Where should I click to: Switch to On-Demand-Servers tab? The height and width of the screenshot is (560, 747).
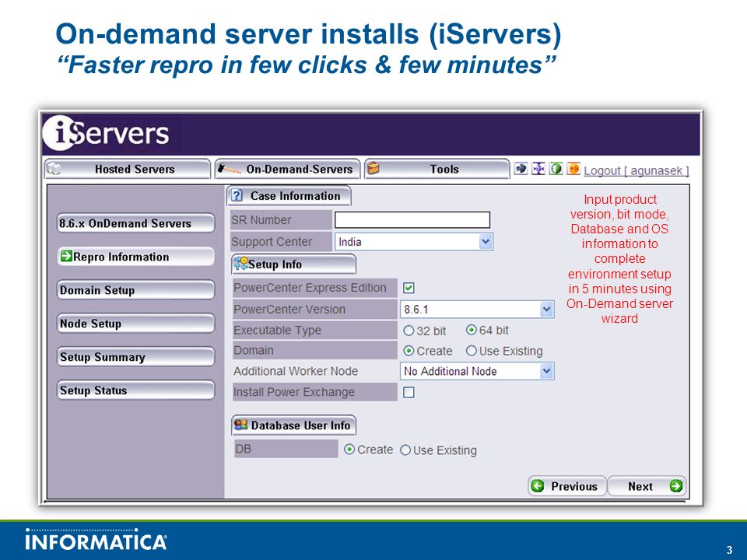click(287, 169)
